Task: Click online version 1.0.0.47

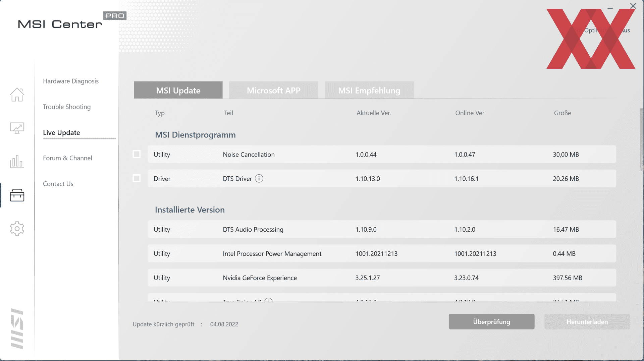Action: point(465,155)
